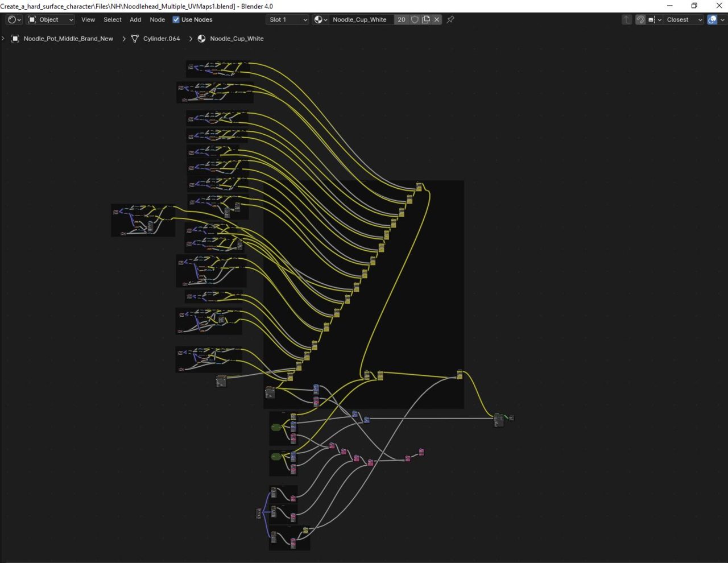Open the Select menu

coord(113,19)
